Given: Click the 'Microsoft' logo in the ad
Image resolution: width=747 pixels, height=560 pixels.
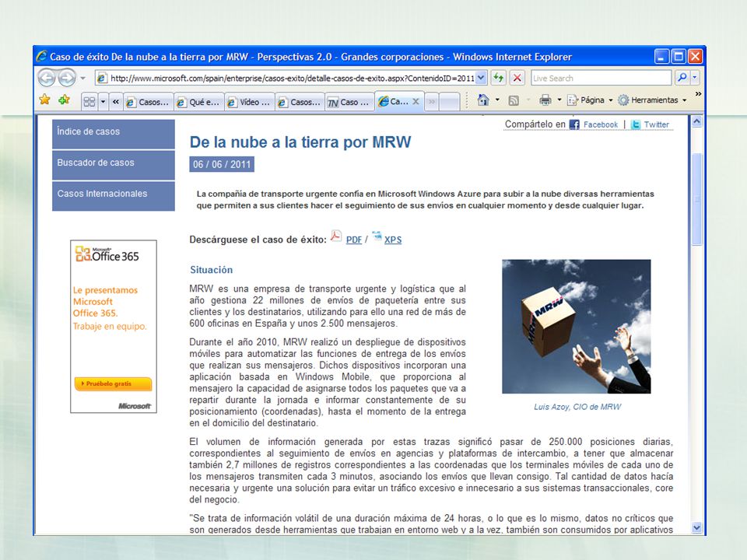Looking at the screenshot, I should coord(135,406).
